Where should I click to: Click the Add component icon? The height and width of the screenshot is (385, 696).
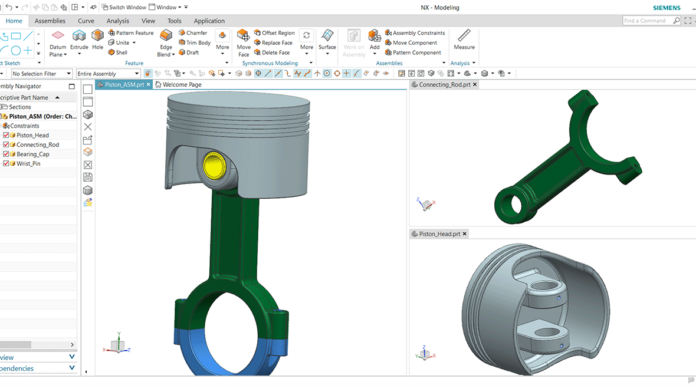click(375, 36)
